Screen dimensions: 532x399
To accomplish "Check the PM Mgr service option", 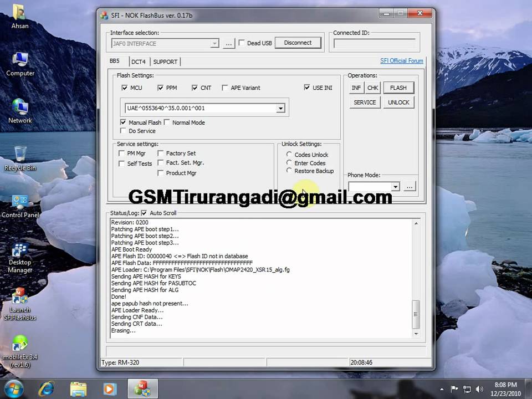I will coord(121,154).
